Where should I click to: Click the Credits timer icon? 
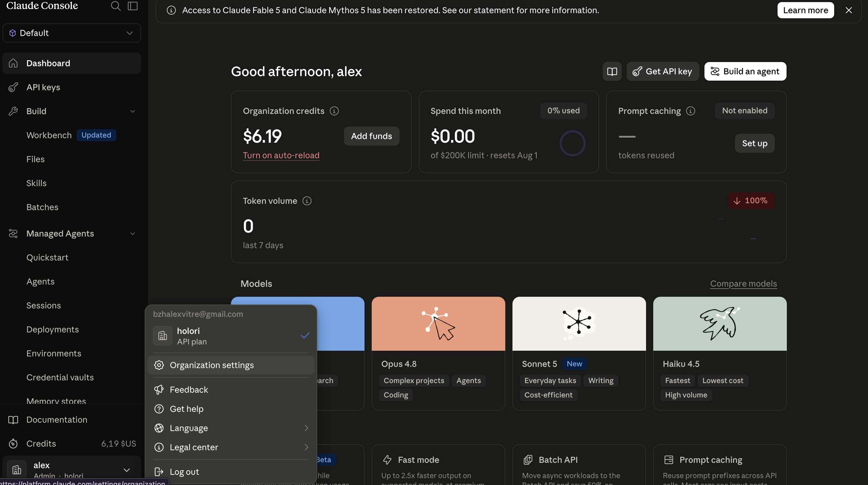coord(13,444)
